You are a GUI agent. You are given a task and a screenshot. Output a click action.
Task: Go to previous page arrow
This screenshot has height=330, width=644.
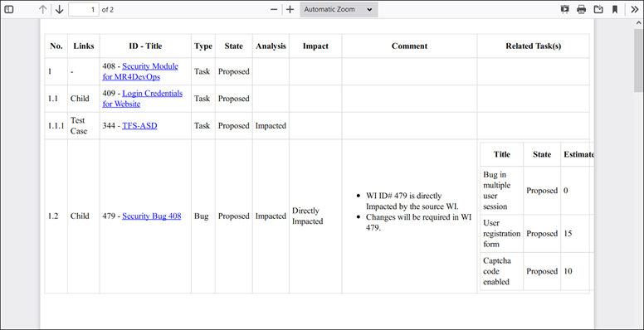42,9
